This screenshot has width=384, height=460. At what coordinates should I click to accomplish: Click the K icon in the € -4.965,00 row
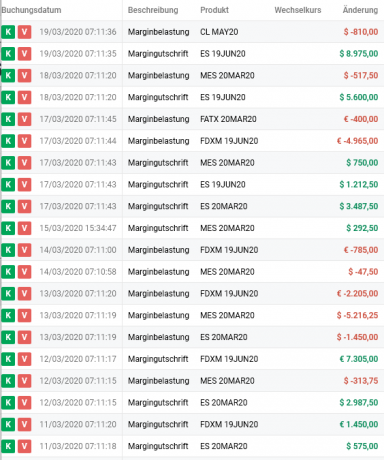pyautogui.click(x=8, y=141)
